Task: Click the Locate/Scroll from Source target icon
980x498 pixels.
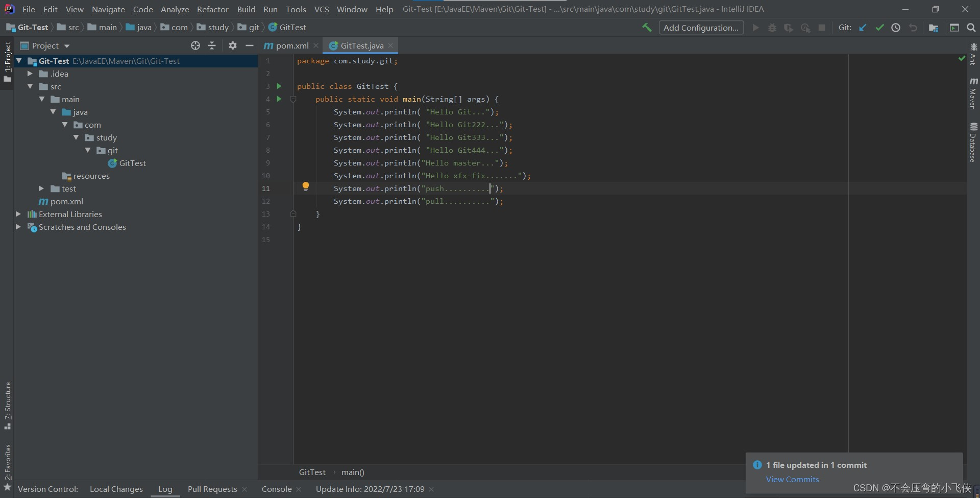Action: click(195, 45)
